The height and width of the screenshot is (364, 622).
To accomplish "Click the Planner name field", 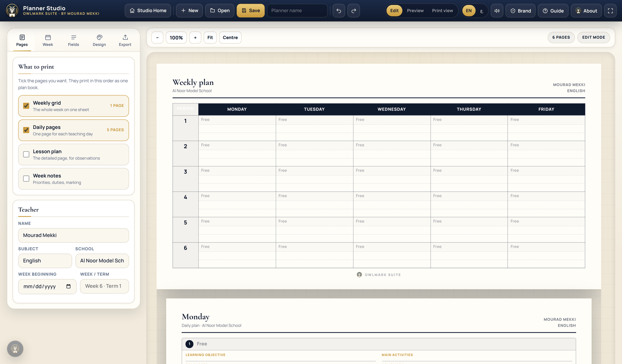I will click(297, 11).
